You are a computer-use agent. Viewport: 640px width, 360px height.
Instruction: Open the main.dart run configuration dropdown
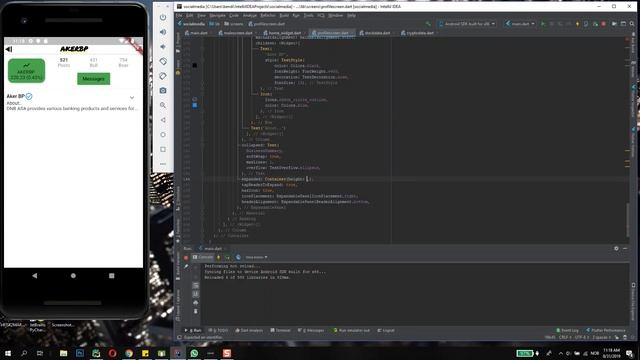pos(520,24)
